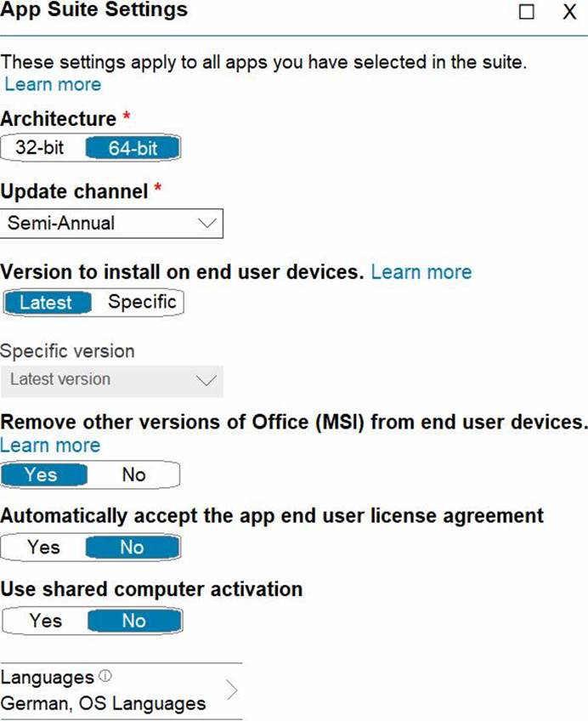
Task: Disable shared computer activation with No
Action: (133, 621)
